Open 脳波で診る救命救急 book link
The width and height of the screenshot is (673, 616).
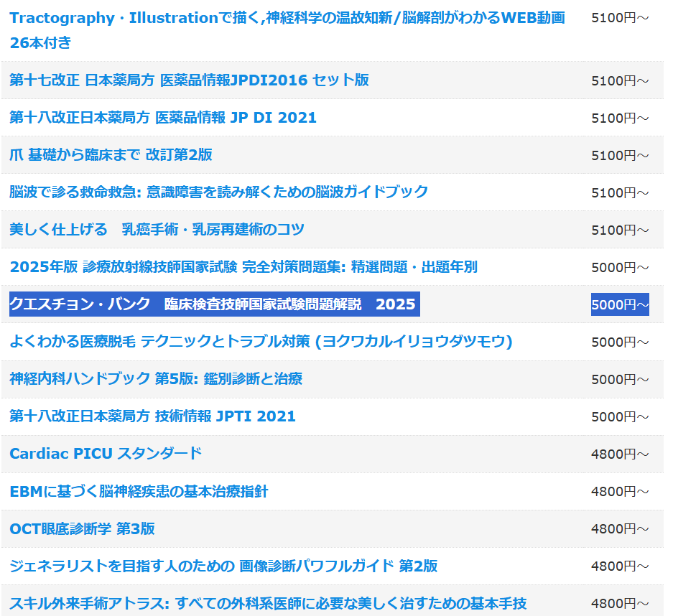(218, 192)
